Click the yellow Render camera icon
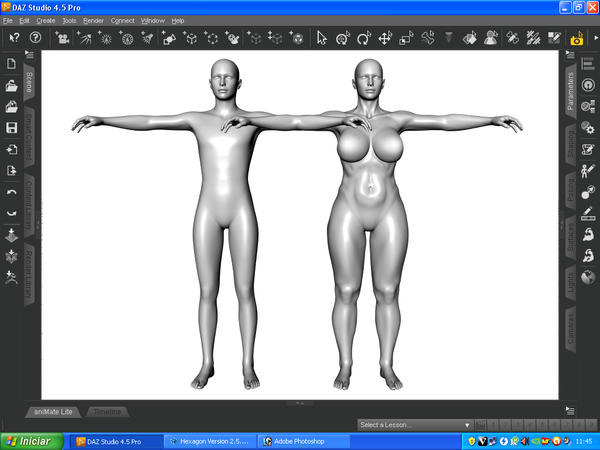The image size is (600, 450). click(577, 39)
